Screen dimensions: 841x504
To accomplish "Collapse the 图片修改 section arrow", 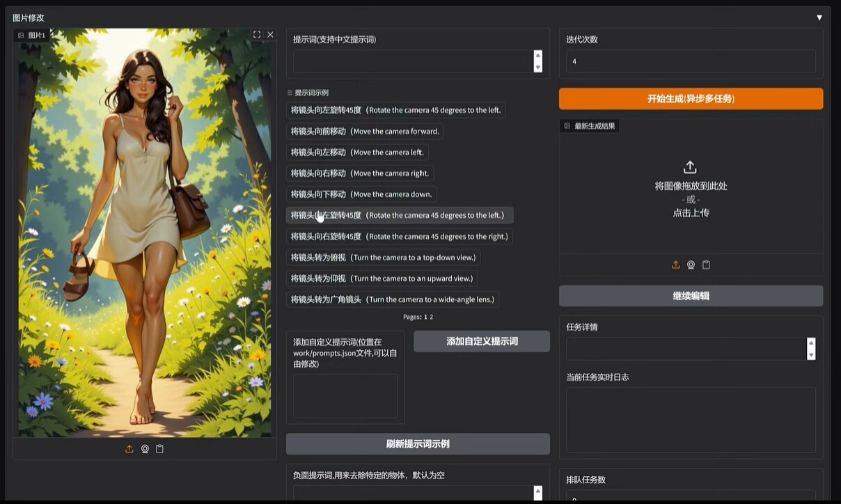I will point(819,17).
